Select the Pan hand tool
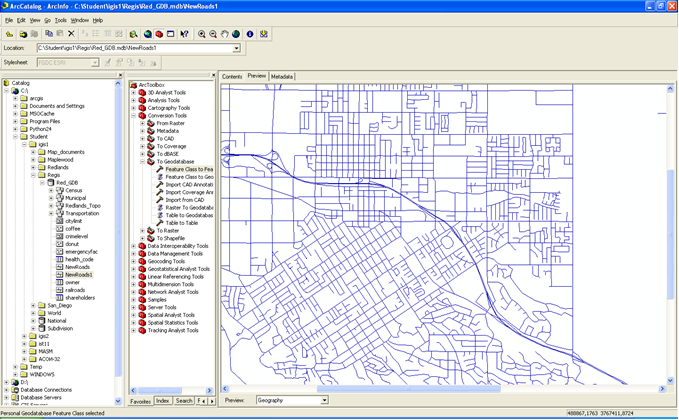The width and height of the screenshot is (679, 420). point(225,34)
